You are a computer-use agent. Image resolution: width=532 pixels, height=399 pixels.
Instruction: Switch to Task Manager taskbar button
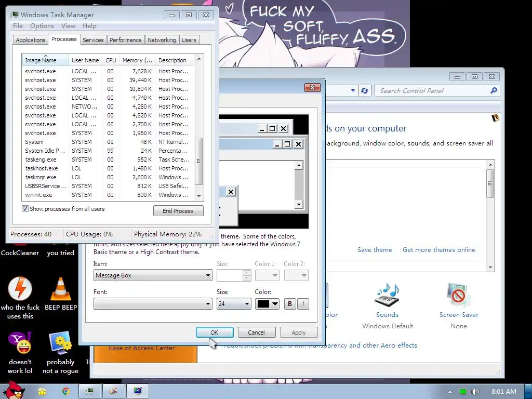point(90,391)
